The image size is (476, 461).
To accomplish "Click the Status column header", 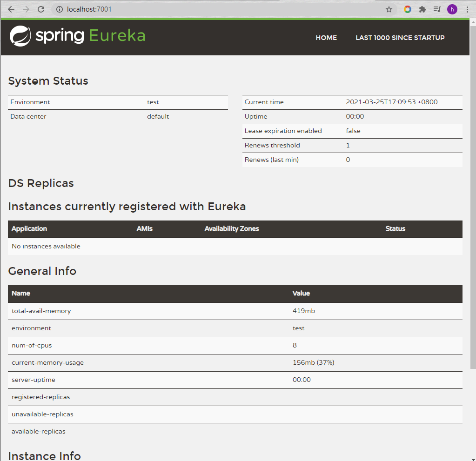I will click(x=395, y=229).
